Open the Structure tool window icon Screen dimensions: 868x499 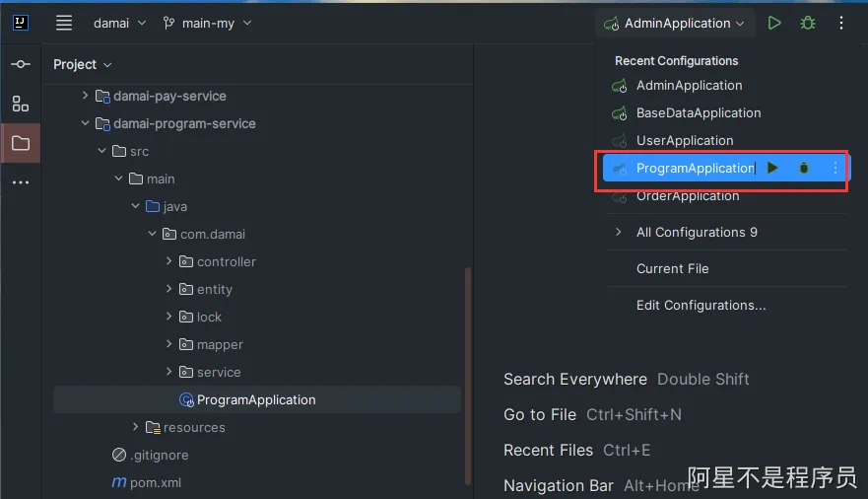point(21,104)
